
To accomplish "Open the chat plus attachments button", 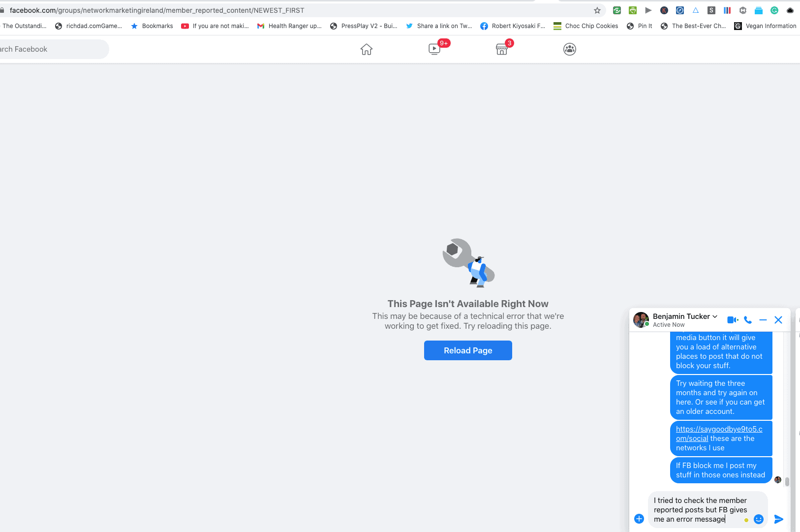I will point(639,519).
